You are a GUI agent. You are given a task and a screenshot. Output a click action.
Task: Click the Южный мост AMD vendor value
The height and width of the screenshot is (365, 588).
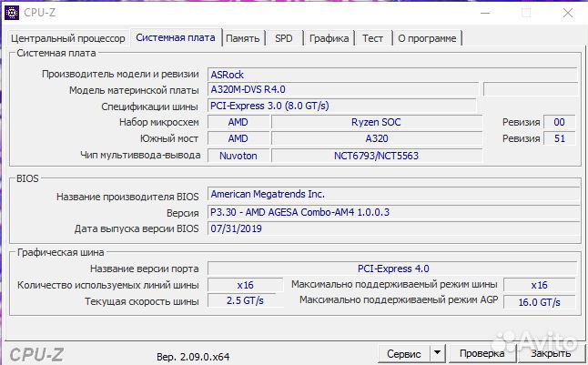[x=238, y=138]
